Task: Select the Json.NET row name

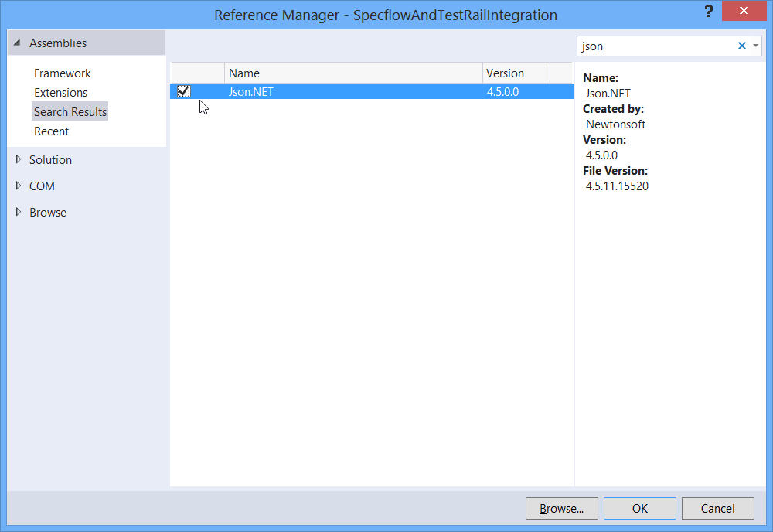Action: tap(251, 92)
